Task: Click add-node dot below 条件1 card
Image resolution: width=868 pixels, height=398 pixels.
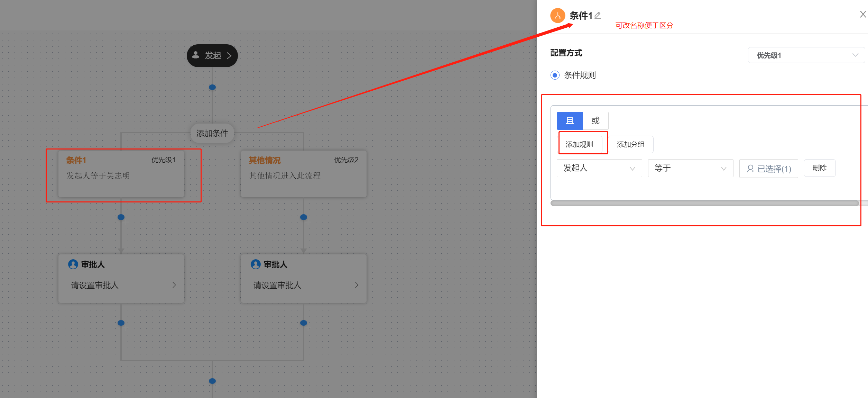Action: [121, 217]
